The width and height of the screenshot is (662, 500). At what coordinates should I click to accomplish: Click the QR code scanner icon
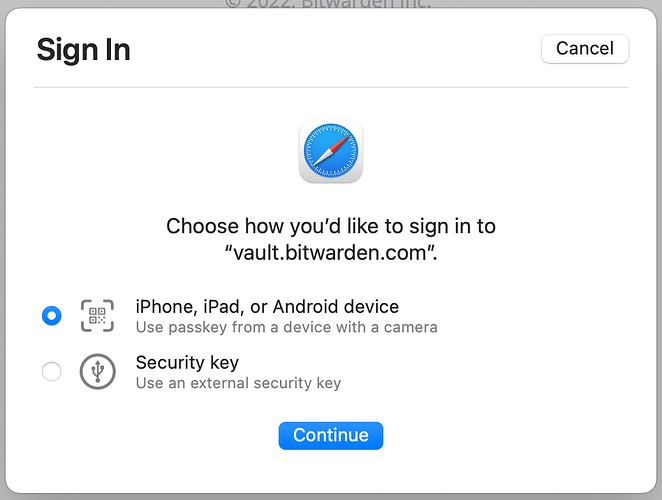[97, 315]
